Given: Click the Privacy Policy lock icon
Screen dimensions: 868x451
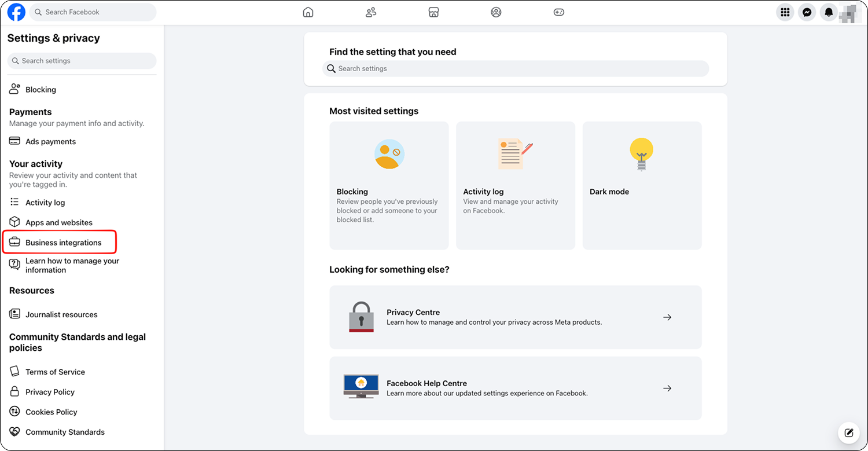Looking at the screenshot, I should tap(15, 391).
